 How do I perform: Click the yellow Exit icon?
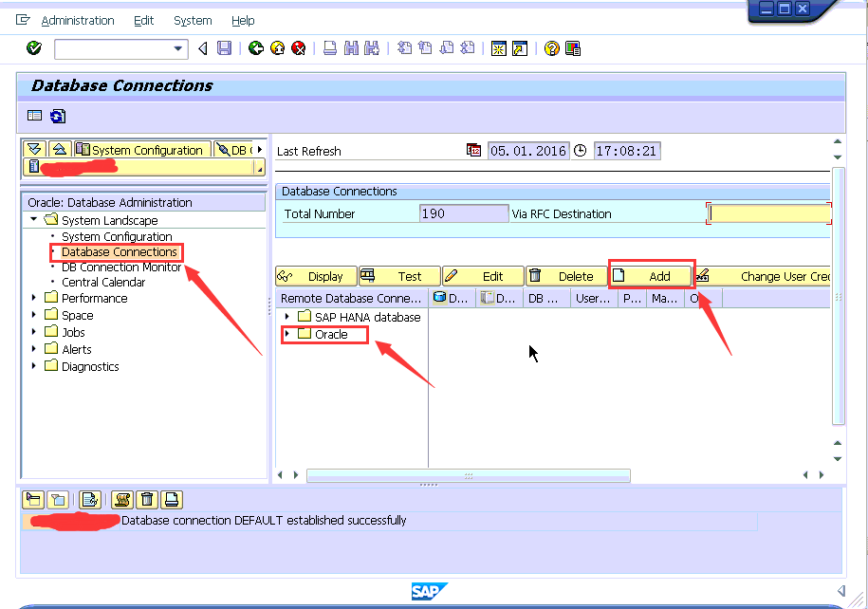click(277, 48)
